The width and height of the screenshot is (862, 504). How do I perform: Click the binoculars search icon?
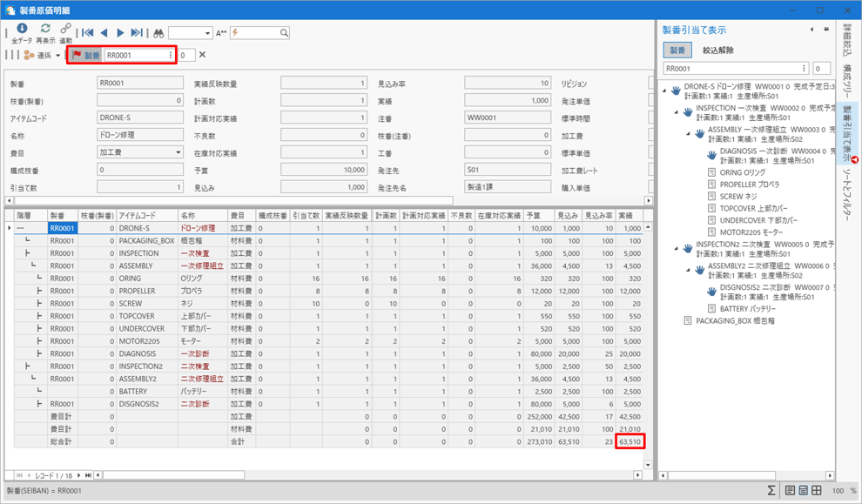point(158,33)
